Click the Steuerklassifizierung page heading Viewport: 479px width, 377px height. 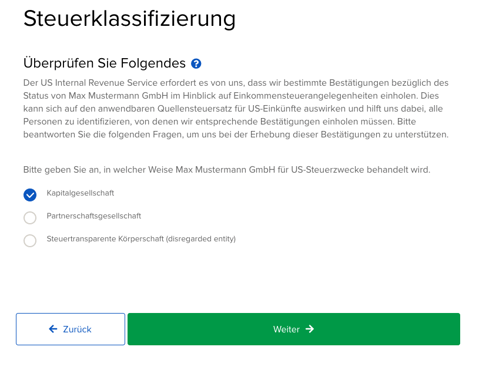(x=129, y=19)
